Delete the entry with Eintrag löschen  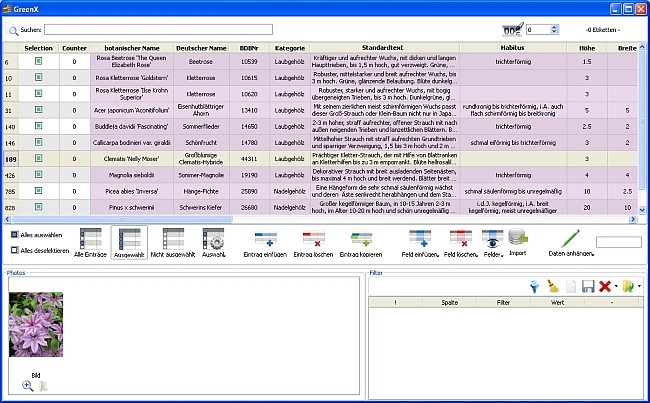[313, 244]
